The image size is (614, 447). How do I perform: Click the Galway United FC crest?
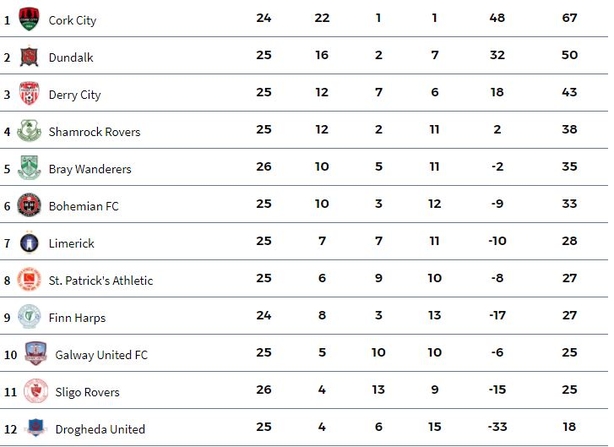click(36, 353)
